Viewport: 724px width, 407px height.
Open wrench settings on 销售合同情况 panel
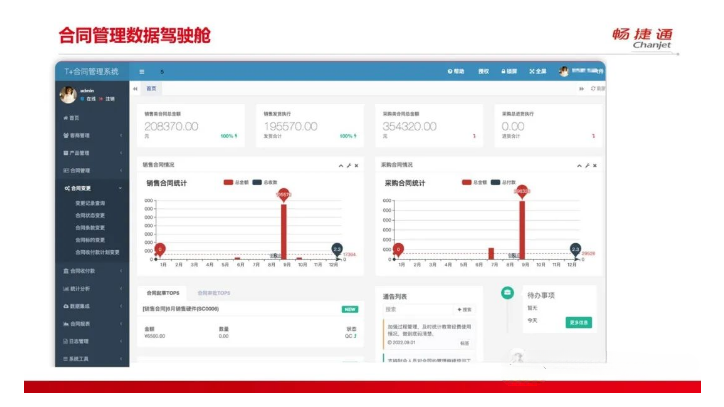(x=349, y=165)
